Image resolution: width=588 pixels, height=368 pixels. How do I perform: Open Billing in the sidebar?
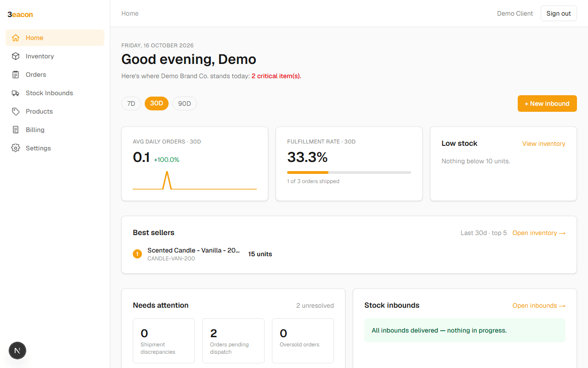(x=55, y=130)
